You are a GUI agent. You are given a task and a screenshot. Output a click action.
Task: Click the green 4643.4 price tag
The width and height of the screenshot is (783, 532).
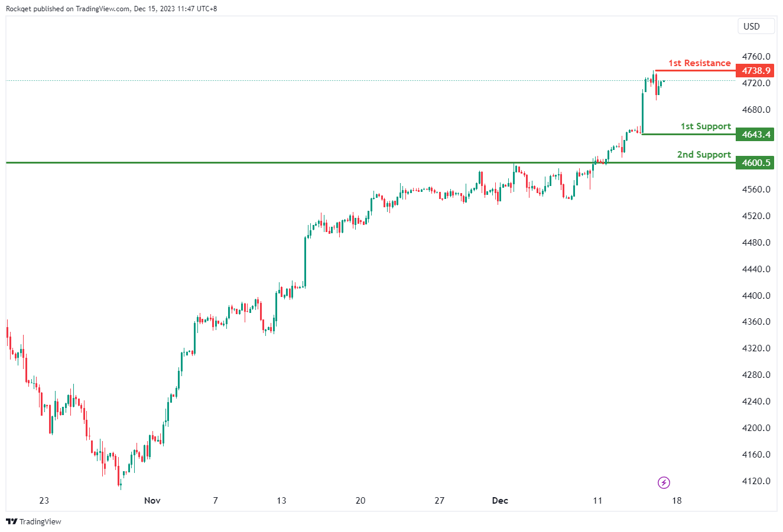point(756,135)
